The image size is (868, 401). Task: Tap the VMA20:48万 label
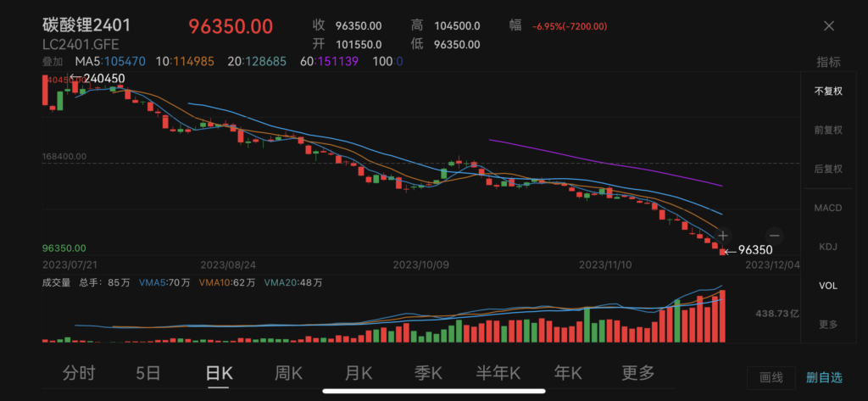(x=293, y=282)
